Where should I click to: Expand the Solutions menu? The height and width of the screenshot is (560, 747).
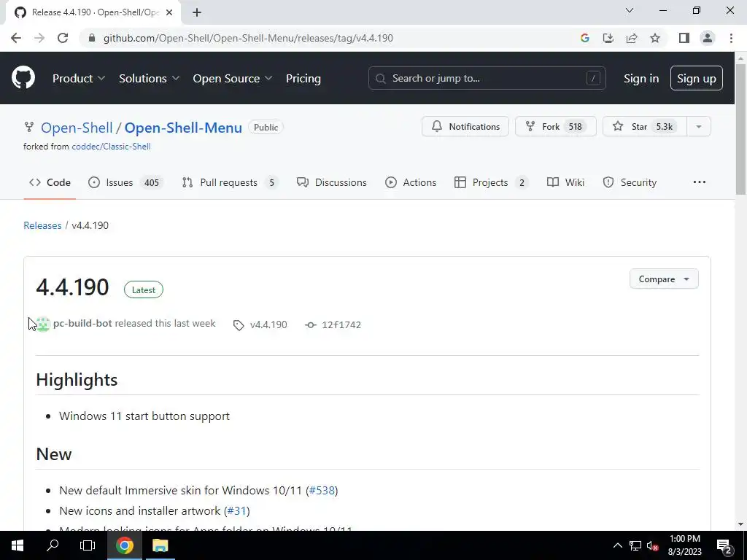(x=149, y=78)
